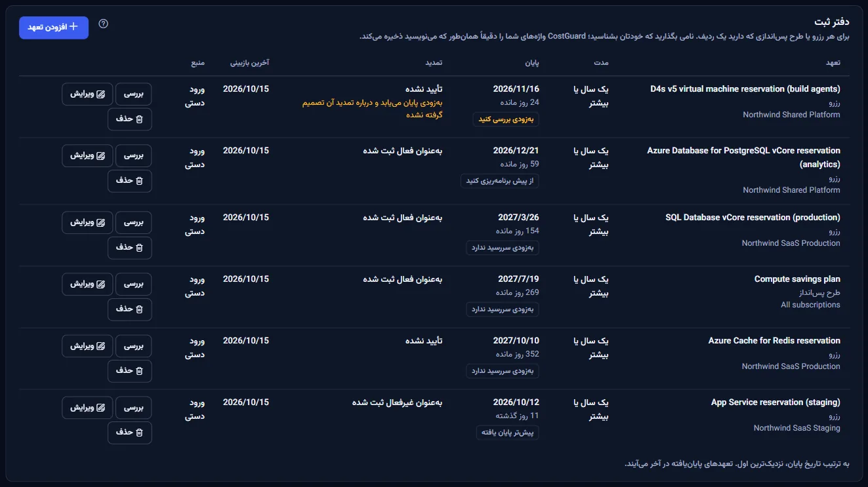Click end date 2026/11/16
Image resolution: width=868 pixels, height=487 pixels.
(516, 89)
